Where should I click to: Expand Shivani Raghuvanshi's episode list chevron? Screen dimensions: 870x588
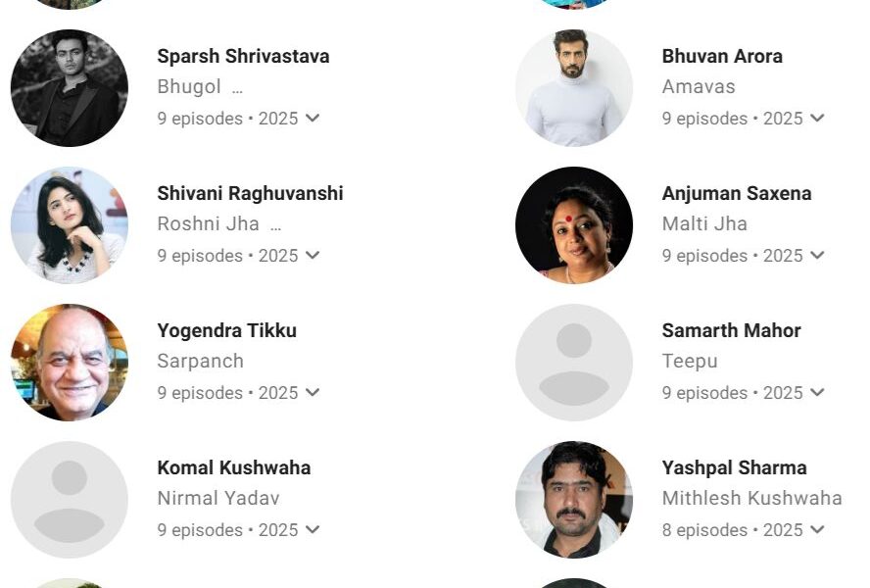point(313,256)
